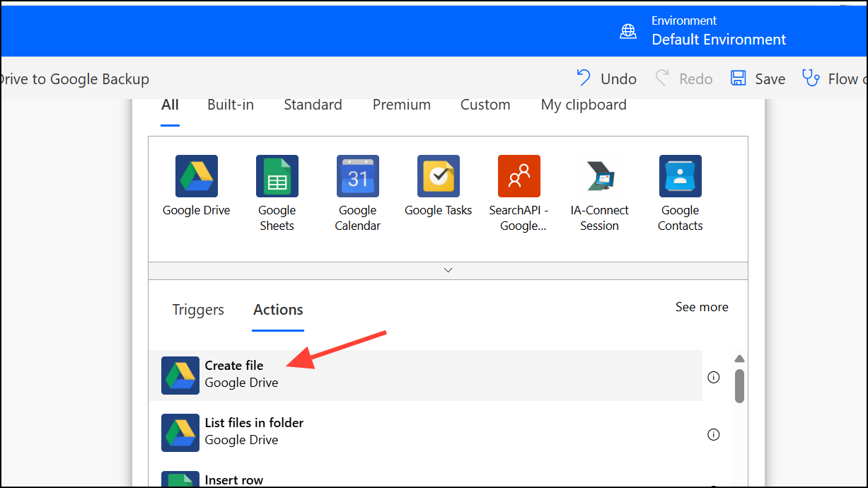Switch to the Built-in tab

click(x=231, y=105)
